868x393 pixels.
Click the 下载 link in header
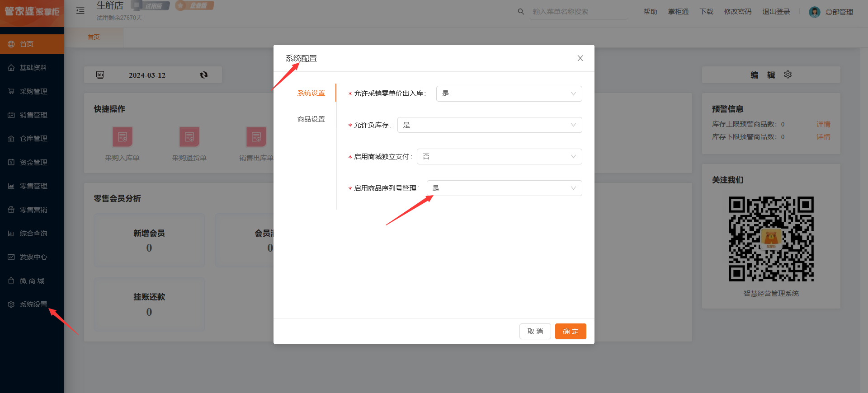707,12
